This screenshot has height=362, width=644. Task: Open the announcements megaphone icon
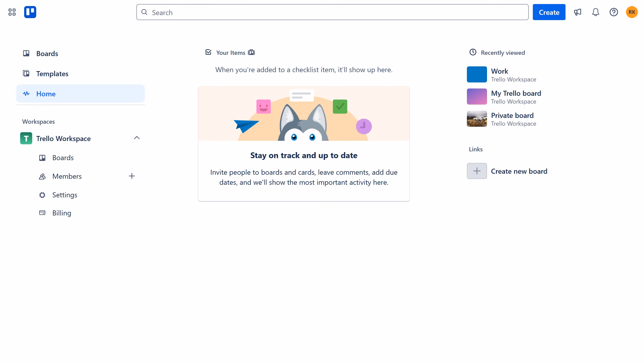pos(577,12)
